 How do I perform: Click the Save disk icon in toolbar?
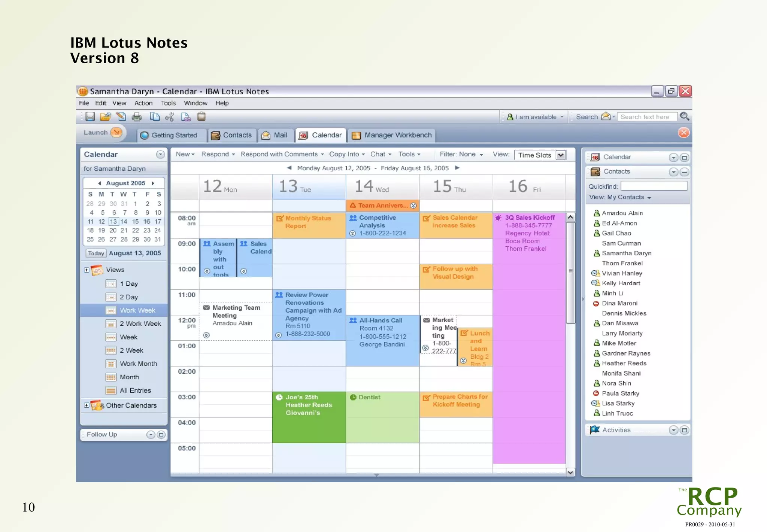pos(90,117)
